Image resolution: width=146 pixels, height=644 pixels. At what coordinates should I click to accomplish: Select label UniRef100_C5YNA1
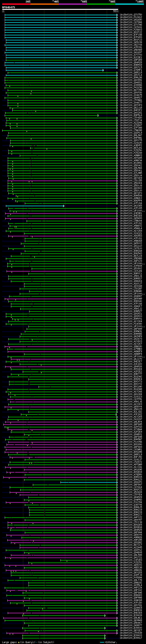coord(131,100)
